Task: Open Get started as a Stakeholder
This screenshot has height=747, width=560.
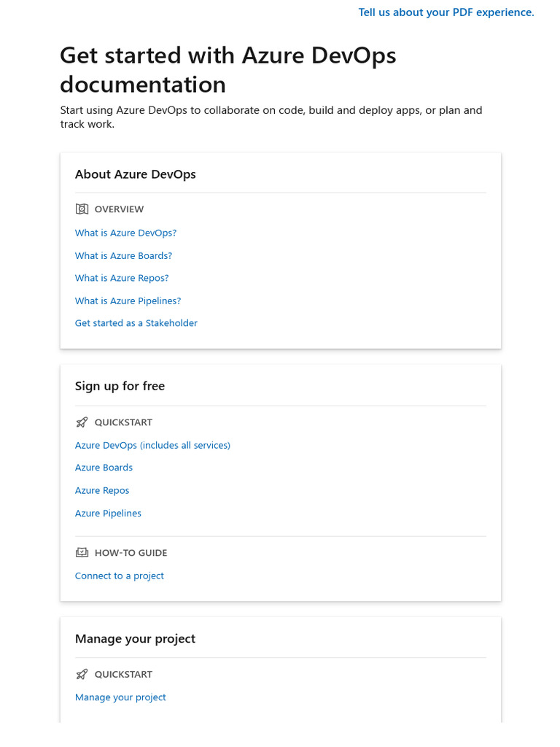Action: pos(136,323)
